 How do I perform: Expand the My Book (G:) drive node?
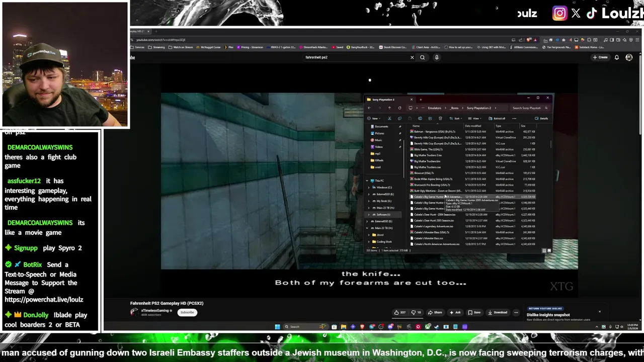369,201
